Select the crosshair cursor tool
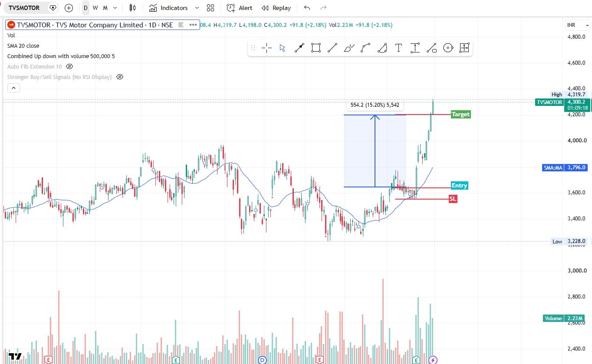Screen dimensions: 592x364 pos(266,48)
